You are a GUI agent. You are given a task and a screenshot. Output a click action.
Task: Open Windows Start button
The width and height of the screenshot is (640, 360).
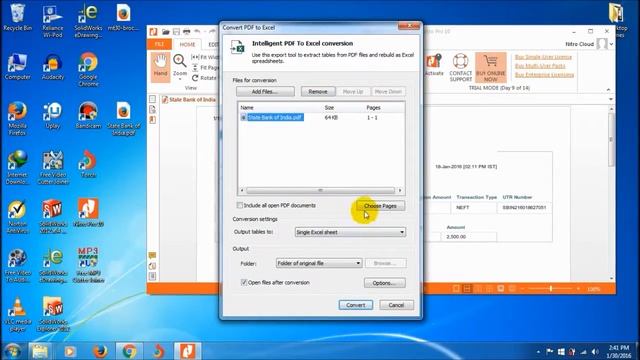pos(13,351)
